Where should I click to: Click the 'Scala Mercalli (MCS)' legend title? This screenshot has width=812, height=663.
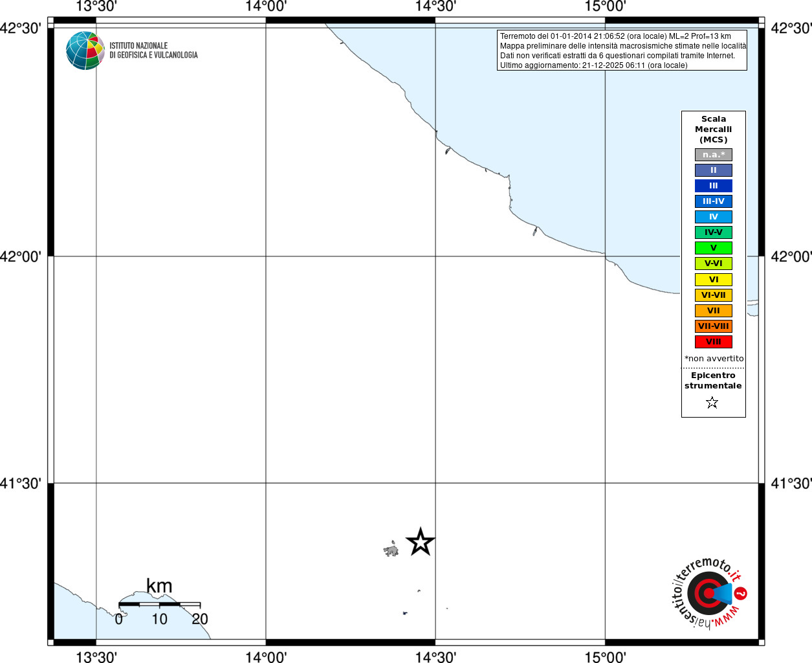(x=714, y=129)
